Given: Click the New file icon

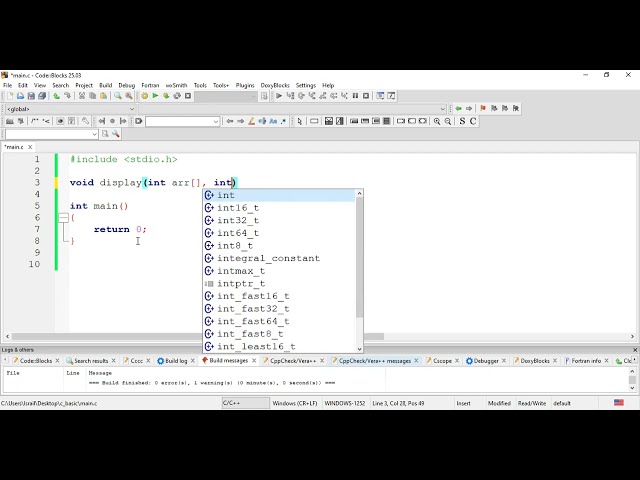Looking at the screenshot, I should (10, 96).
